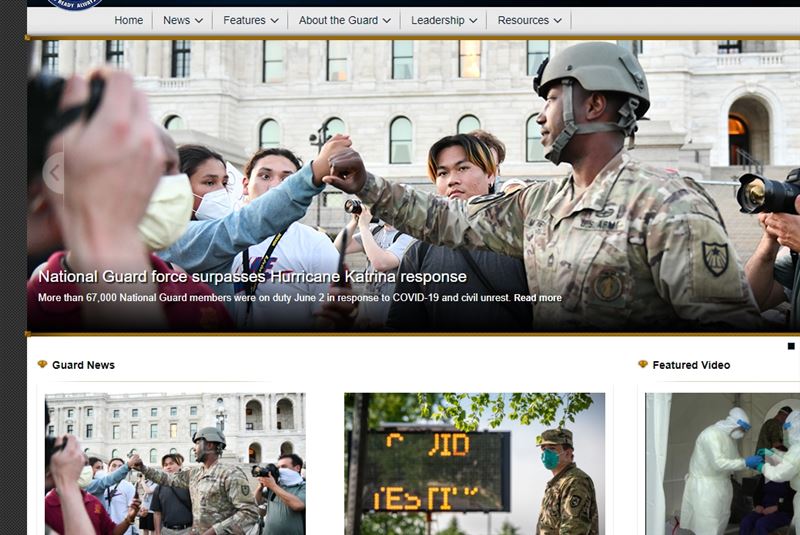Select the black carousel indicator square
Screen dimensions: 800x535
tap(791, 346)
